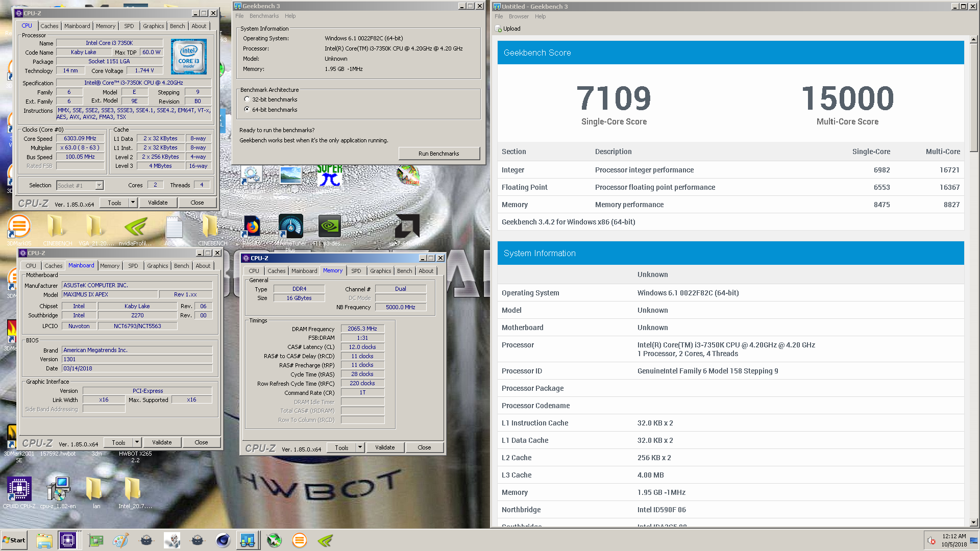Expand Tools dropdown arrow in CPU-Z CPU window

click(133, 203)
